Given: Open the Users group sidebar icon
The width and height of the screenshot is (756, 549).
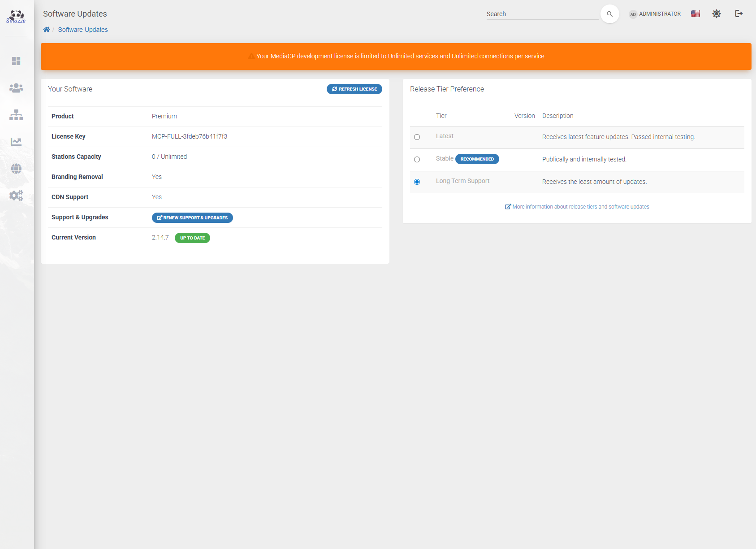Looking at the screenshot, I should (16, 88).
